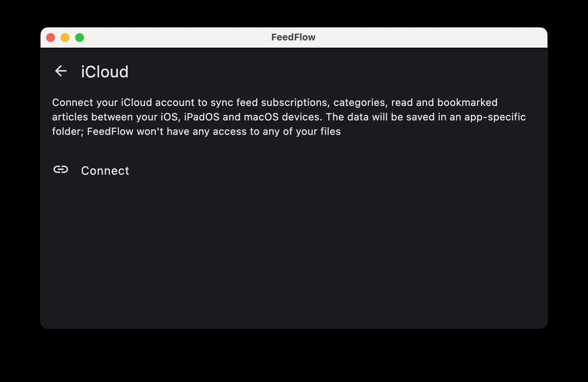Click the line starting 'Connect your iCloud account'
Viewport: 588px width, 382px height.
(x=275, y=102)
